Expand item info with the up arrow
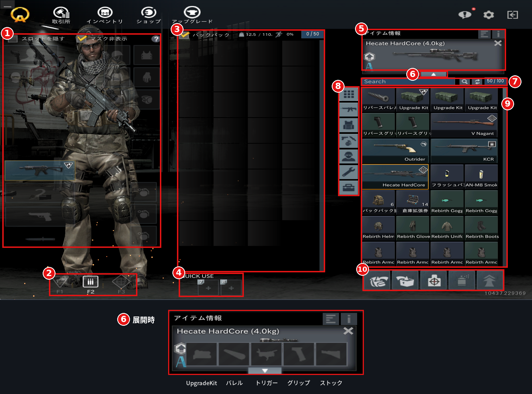The width and height of the screenshot is (532, 394). tap(433, 74)
